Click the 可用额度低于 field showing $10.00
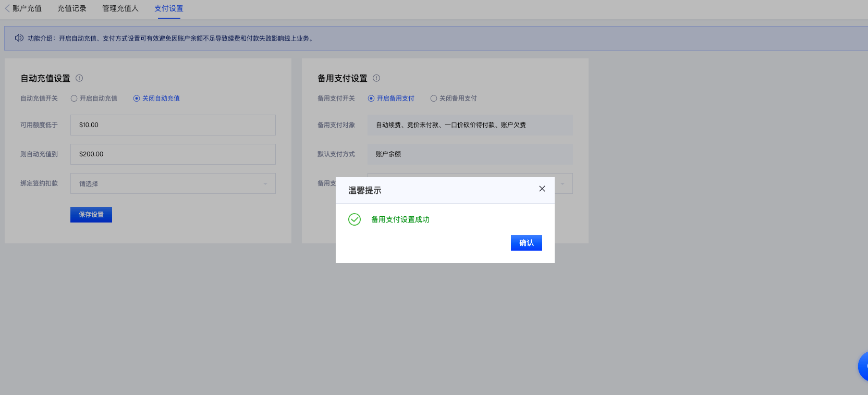This screenshot has height=395, width=868. point(173,125)
